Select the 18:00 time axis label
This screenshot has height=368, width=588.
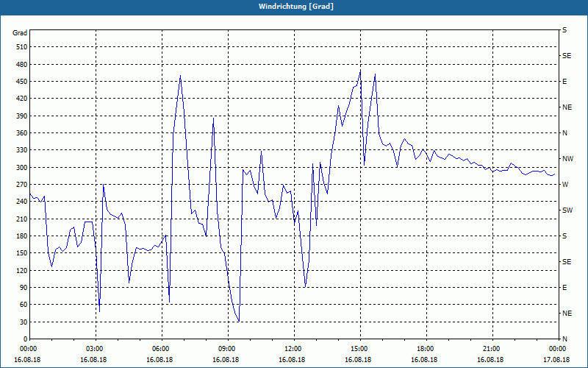(x=426, y=349)
